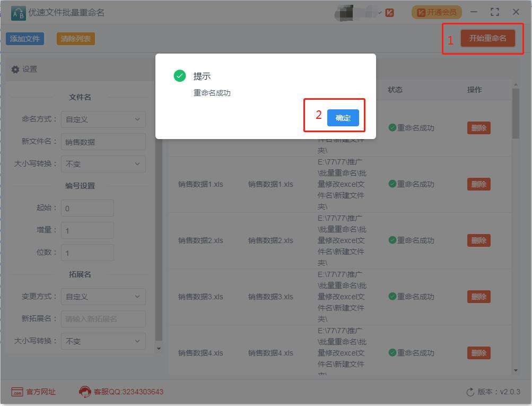Image resolution: width=532 pixels, height=406 pixels.
Task: Click the 设置 gear icon
Action: (16, 69)
